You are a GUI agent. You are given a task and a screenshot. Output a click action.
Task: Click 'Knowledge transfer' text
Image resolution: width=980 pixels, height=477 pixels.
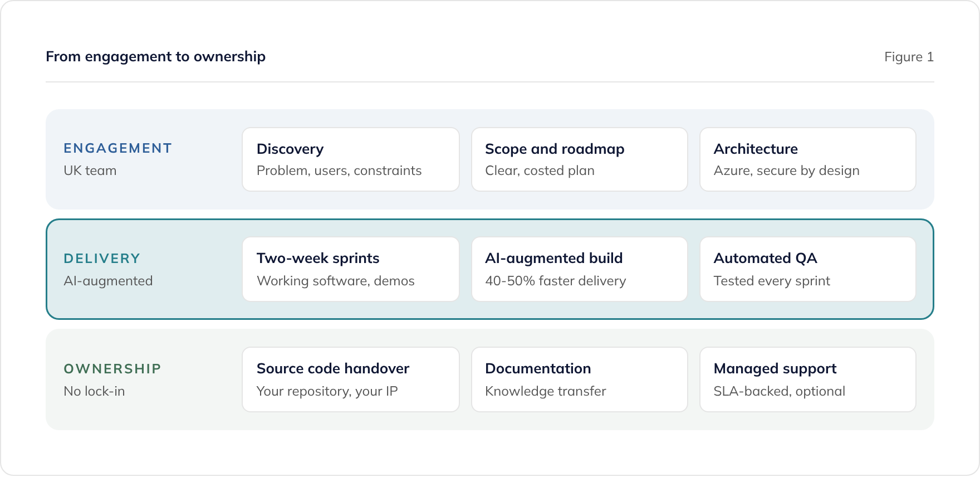click(x=546, y=391)
